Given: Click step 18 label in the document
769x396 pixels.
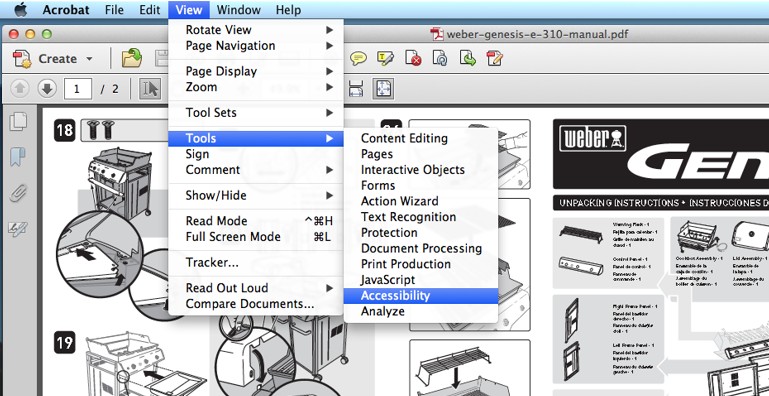Looking at the screenshot, I should click(x=64, y=132).
